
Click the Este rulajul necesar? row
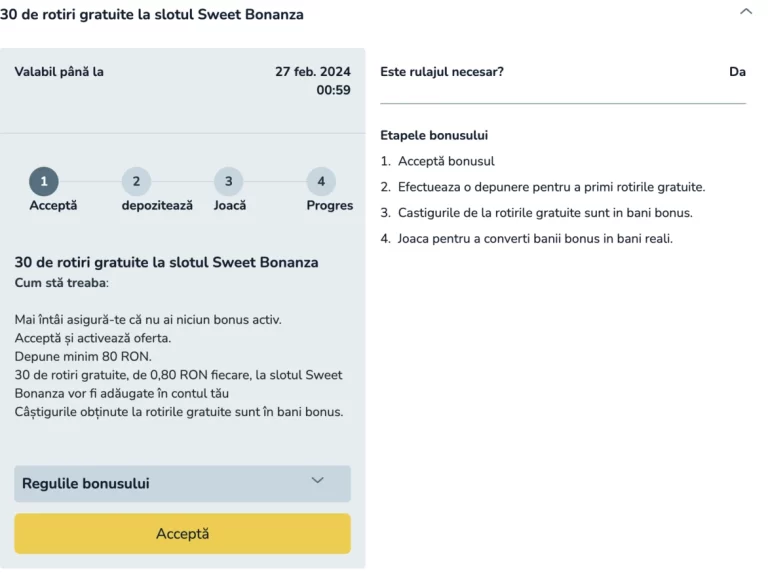(x=563, y=72)
